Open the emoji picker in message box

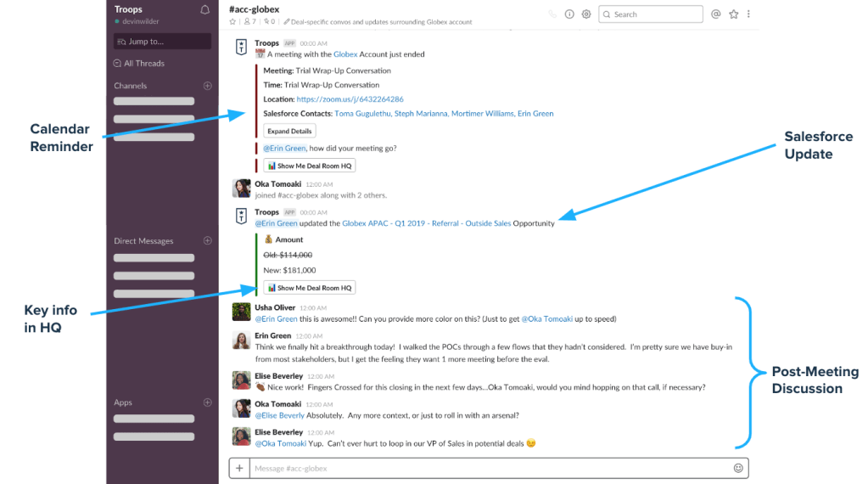pos(738,468)
